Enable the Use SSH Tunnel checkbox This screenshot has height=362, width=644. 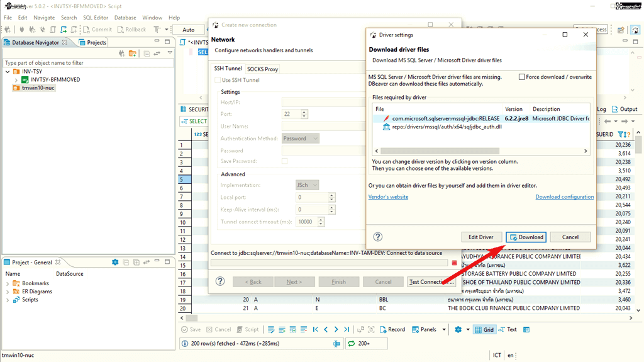click(218, 80)
